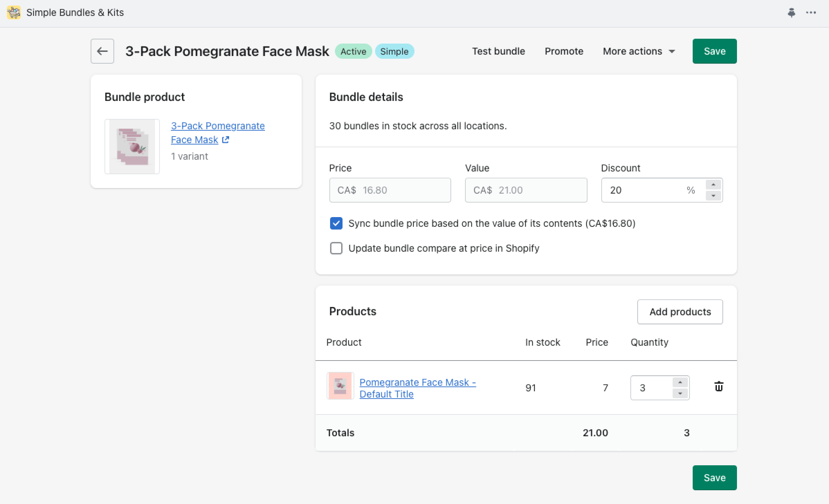
Task: Open the three-dot more options menu
Action: tap(811, 13)
